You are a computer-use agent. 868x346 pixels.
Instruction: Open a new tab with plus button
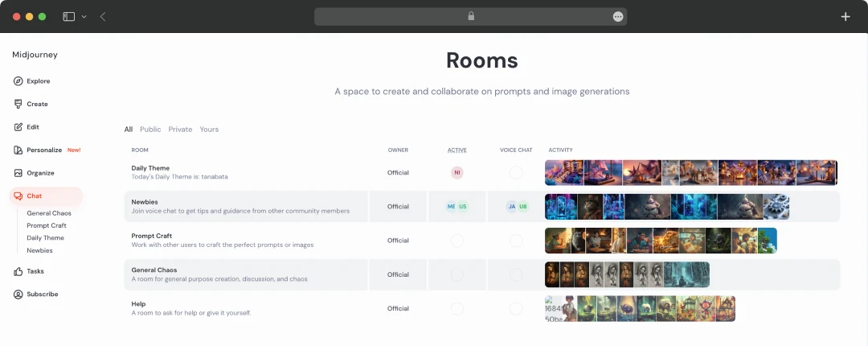(845, 17)
